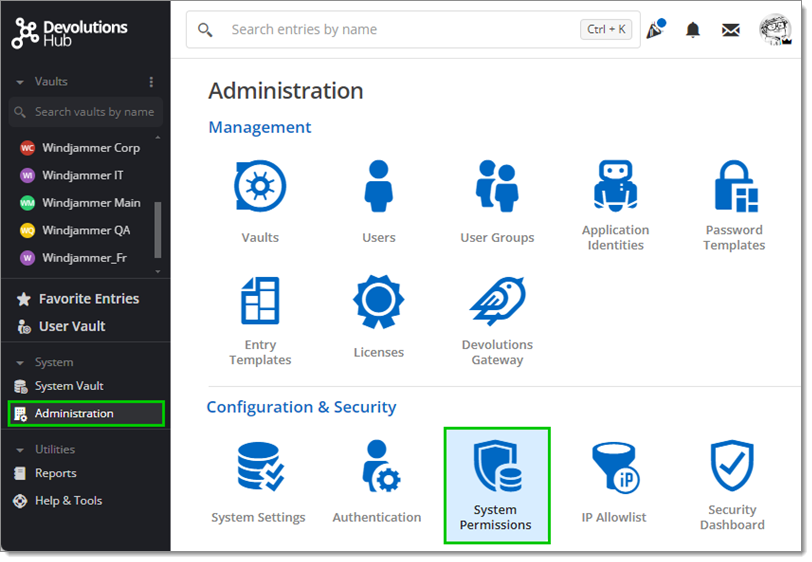Screen dimensions: 812x562
Task: Open Reports in sidebar
Action: pyautogui.click(x=45, y=473)
